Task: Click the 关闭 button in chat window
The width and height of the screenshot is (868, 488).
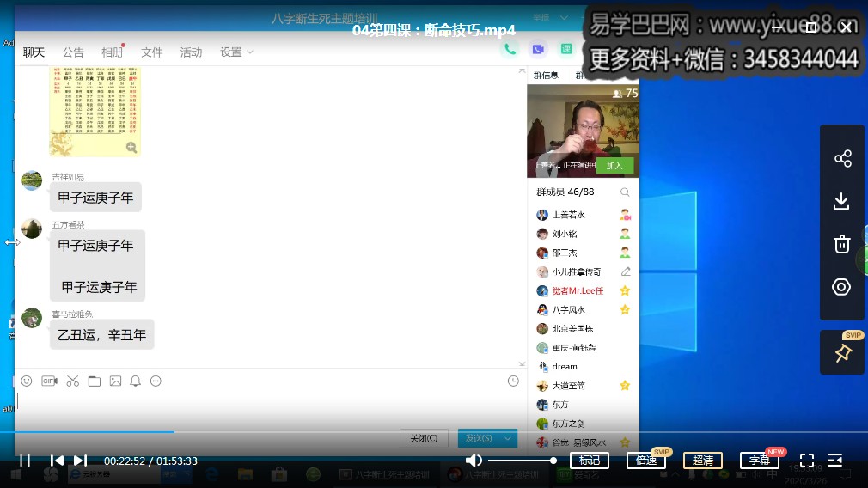Action: (x=424, y=438)
